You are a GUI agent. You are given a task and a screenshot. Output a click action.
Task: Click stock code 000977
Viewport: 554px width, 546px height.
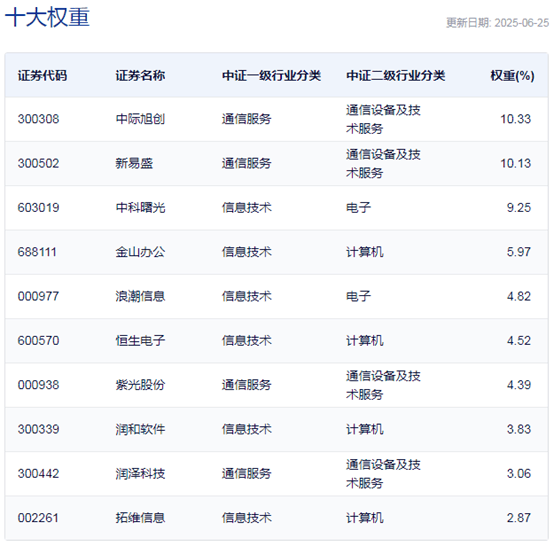pyautogui.click(x=39, y=296)
